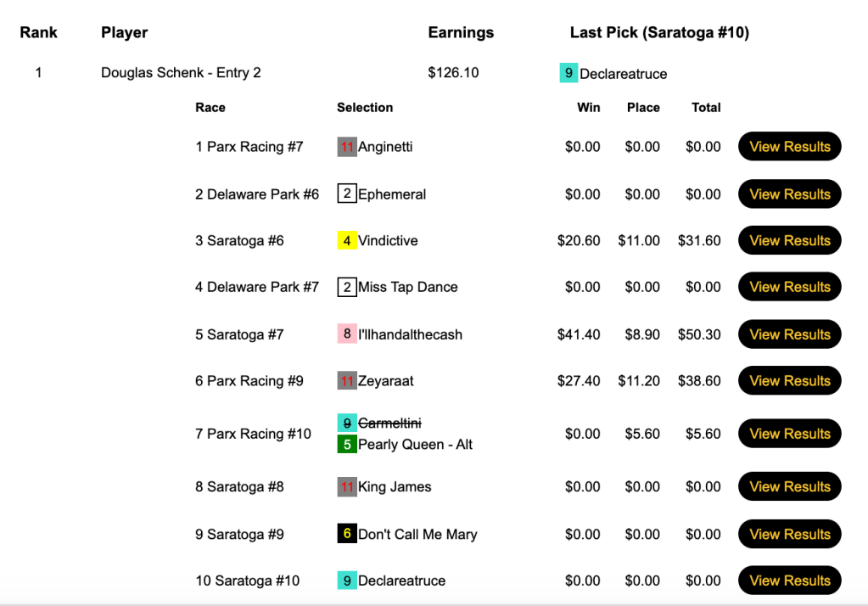This screenshot has width=868, height=606.
Task: Click the Zeyaraat selection name
Action: (x=386, y=381)
